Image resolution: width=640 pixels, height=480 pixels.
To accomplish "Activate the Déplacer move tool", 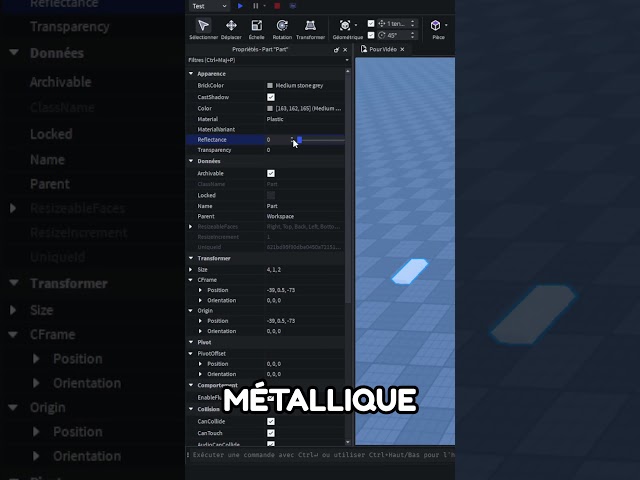I will pos(231,29).
